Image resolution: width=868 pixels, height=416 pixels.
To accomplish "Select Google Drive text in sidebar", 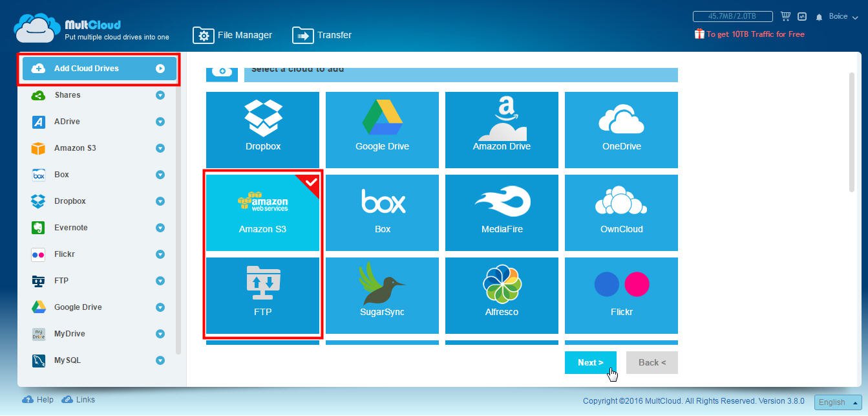I will (x=78, y=307).
